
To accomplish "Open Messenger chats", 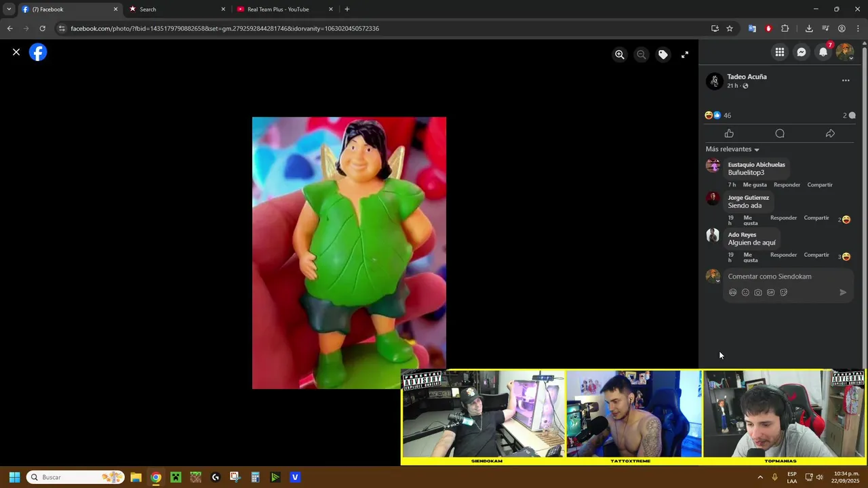I will [x=802, y=52].
